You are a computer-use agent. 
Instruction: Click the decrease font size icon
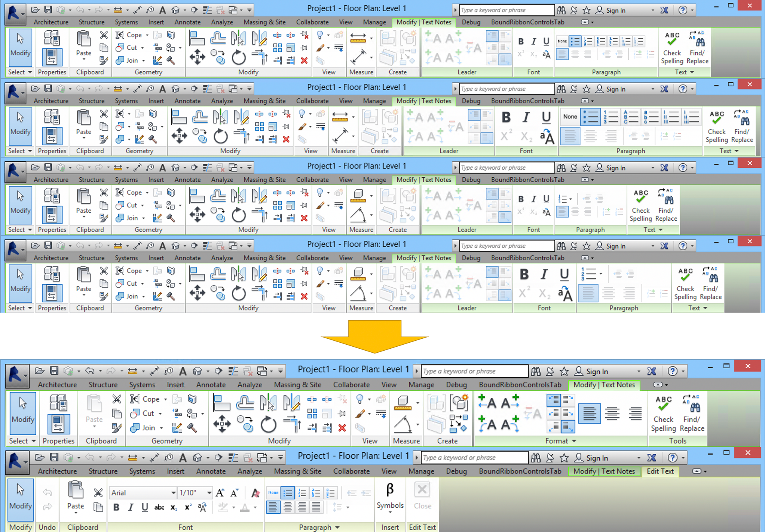[235, 493]
